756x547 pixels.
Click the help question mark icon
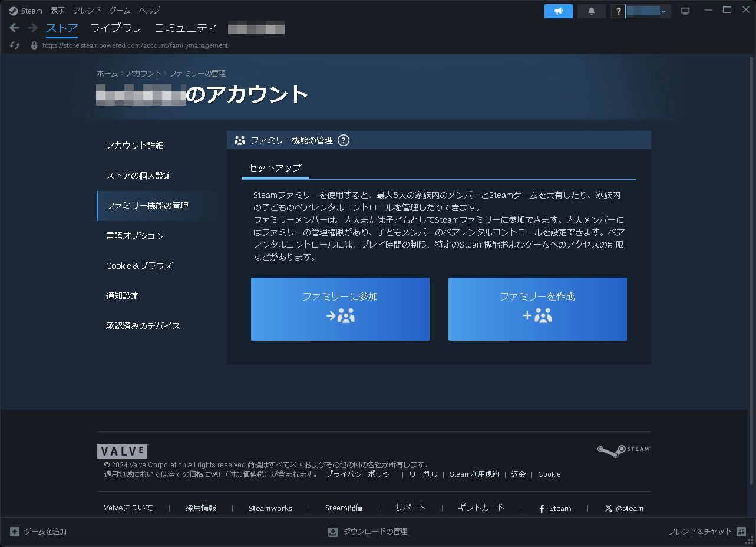click(618, 11)
